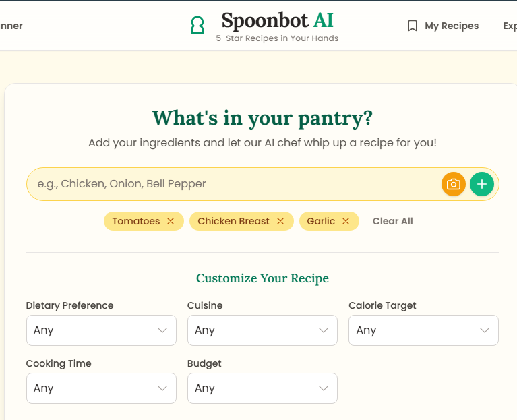Screen dimensions: 517x420
Task: Expand the Budget dropdown
Action: pos(262,388)
